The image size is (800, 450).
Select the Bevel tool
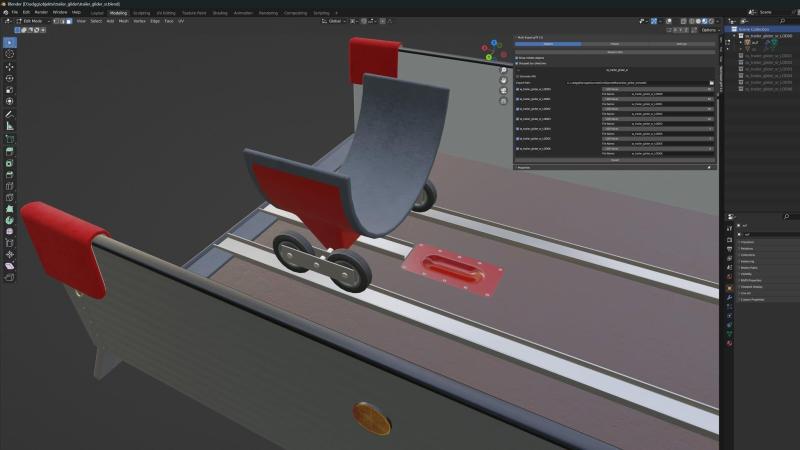(10, 174)
